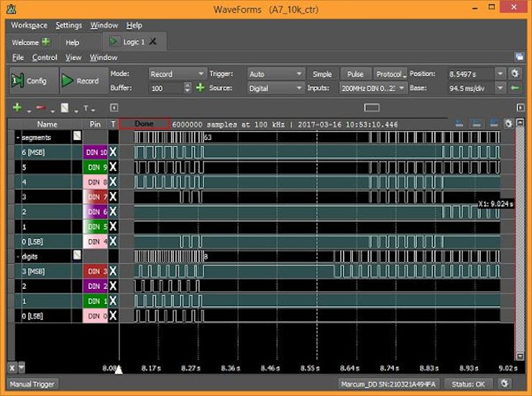The height and width of the screenshot is (396, 532).
Task: Click the Buffer value field showing 100
Action: pyautogui.click(x=167, y=88)
